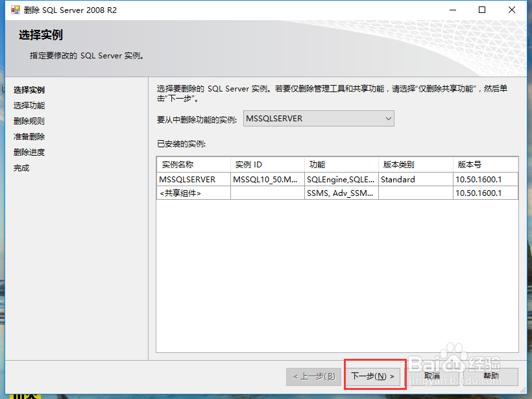Select the 删除规则 step in sidebar
This screenshot has height=399, width=532.
pos(29,121)
